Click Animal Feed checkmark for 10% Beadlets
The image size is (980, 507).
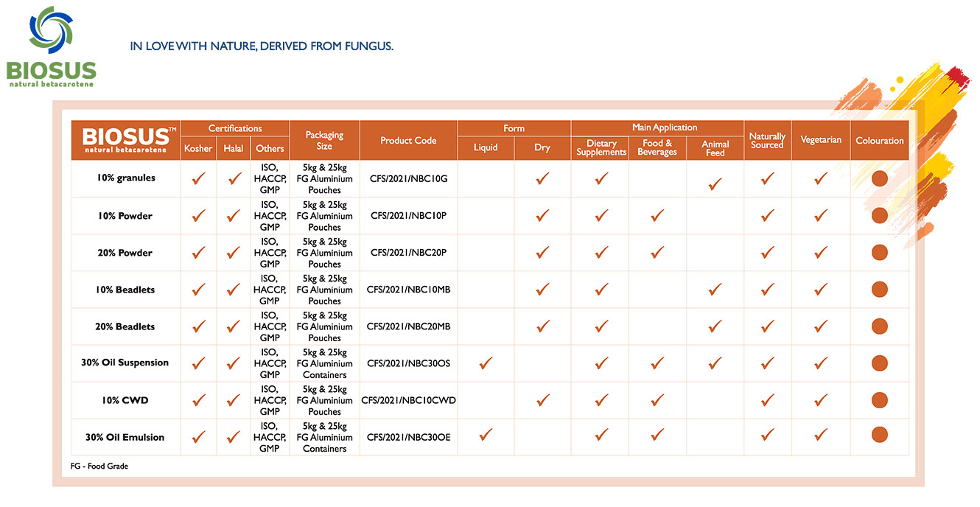click(715, 290)
